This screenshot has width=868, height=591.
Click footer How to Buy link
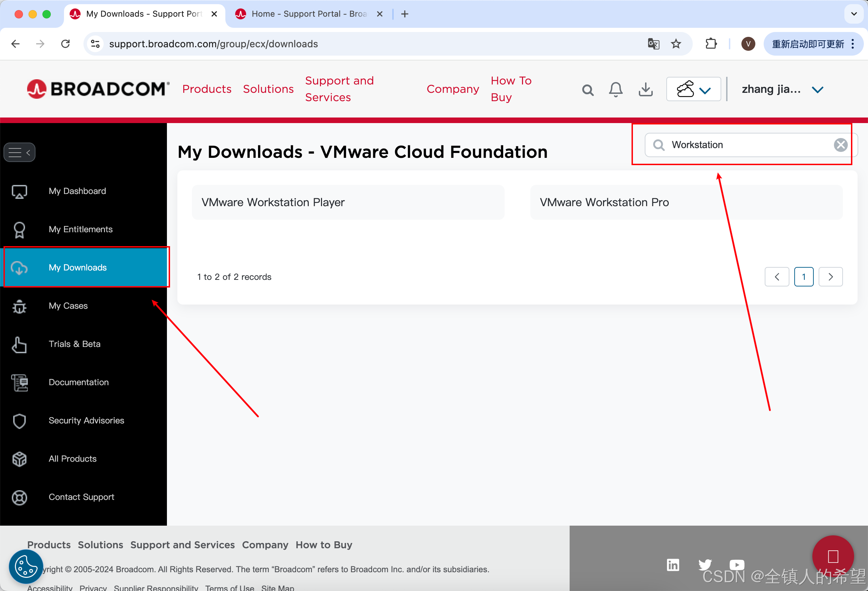[x=324, y=545]
